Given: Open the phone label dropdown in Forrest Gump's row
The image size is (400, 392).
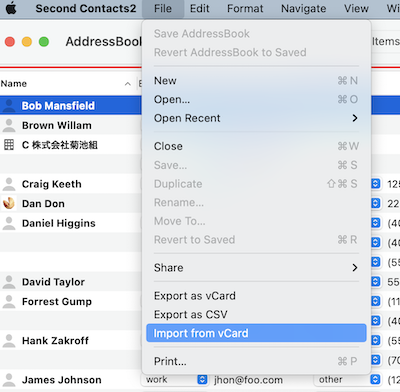Looking at the screenshot, I should (x=375, y=301).
